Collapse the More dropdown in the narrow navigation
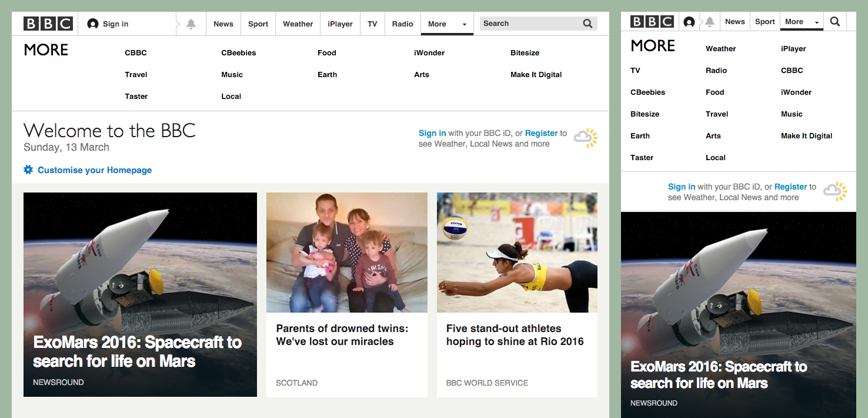 pyautogui.click(x=802, y=22)
